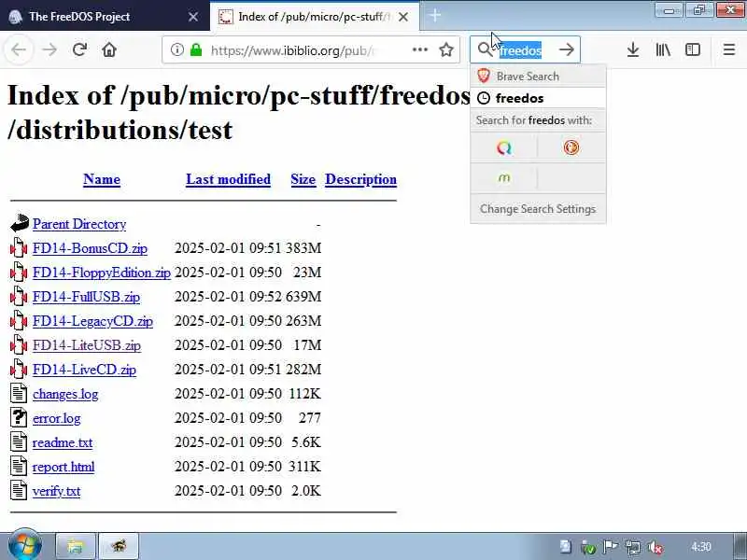747x560 pixels.
Task: Search with the green m engine
Action: pyautogui.click(x=504, y=178)
